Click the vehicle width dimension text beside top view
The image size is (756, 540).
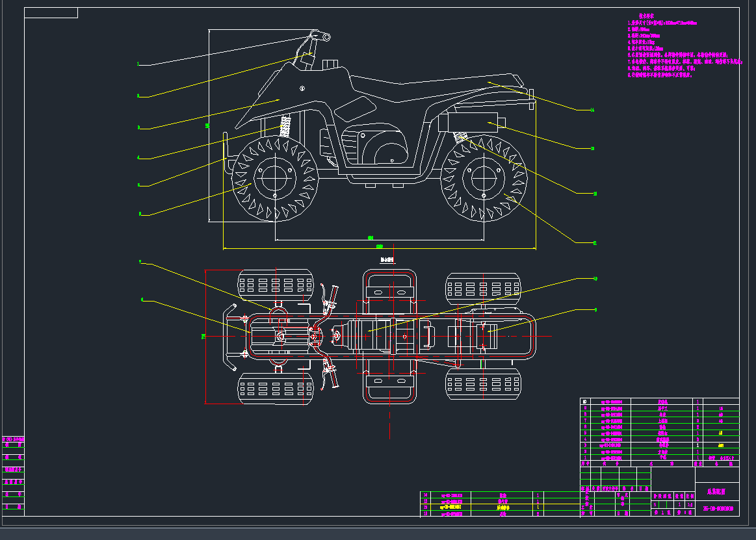203,336
